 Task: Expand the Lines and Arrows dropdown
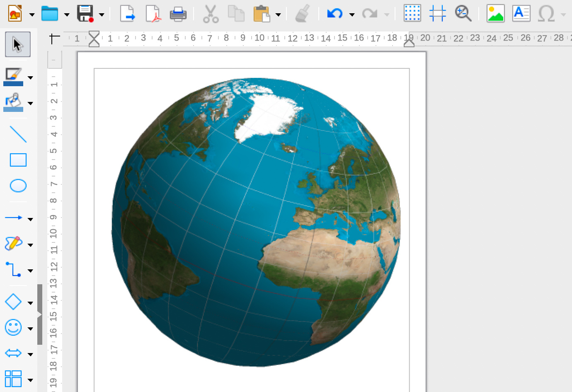pos(30,219)
